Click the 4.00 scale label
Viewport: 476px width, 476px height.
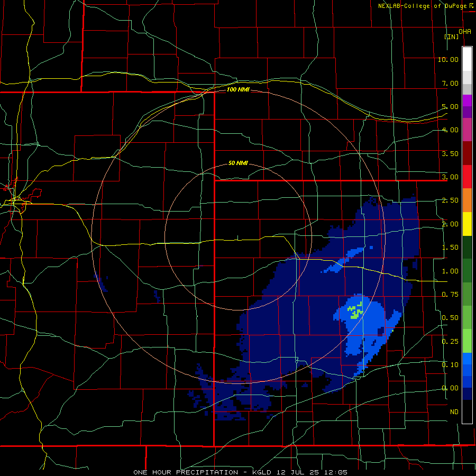[450, 130]
